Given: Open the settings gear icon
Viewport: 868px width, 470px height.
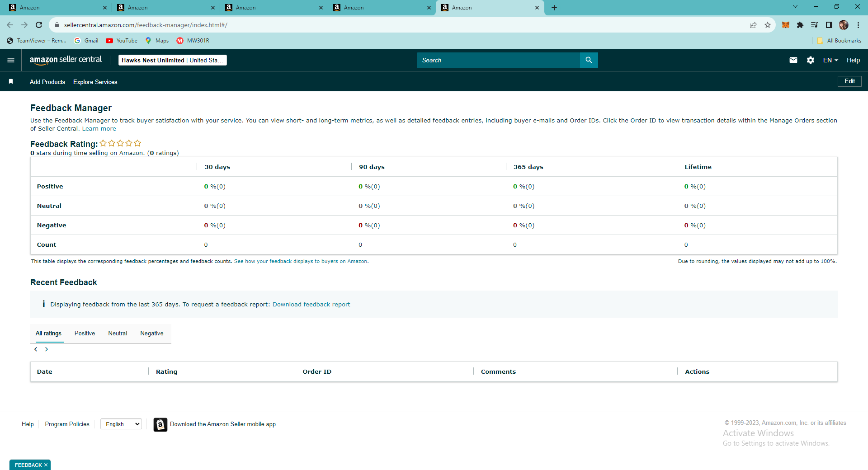Looking at the screenshot, I should coord(811,60).
